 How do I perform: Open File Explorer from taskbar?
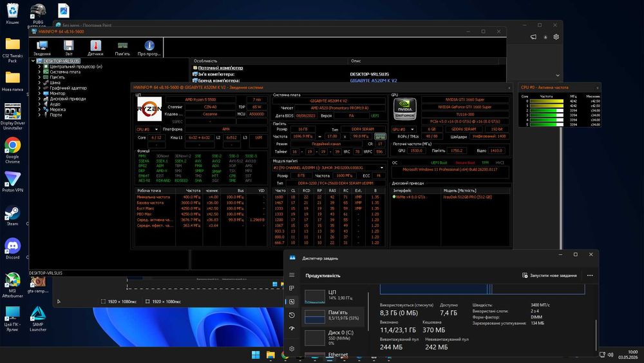270,355
